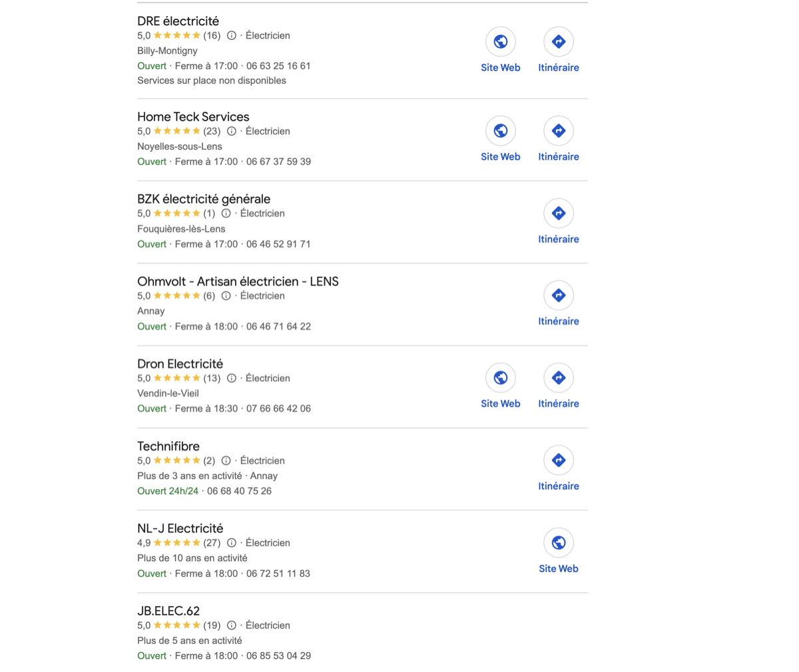Image resolution: width=799 pixels, height=672 pixels.
Task: Open DRE électricité website via globe icon
Action: point(500,41)
